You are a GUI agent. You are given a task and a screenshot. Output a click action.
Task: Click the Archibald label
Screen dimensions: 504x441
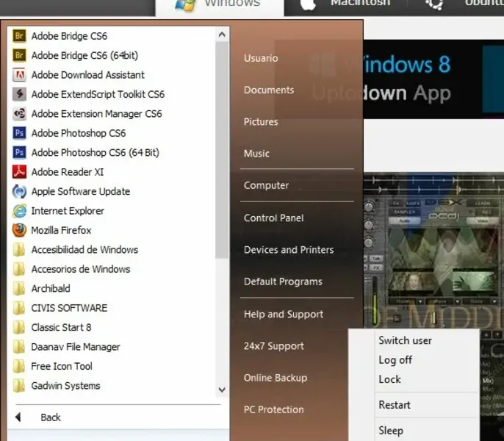[51, 289]
